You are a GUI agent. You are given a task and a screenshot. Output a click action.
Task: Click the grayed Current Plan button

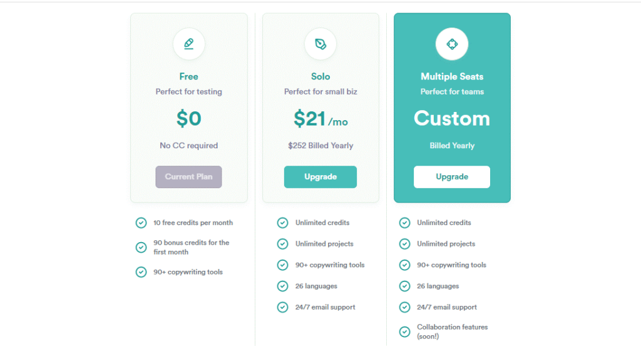[188, 177]
